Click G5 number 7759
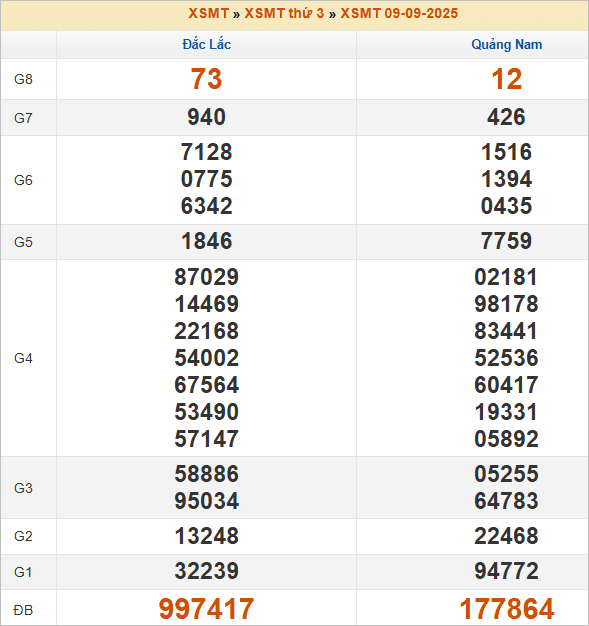The height and width of the screenshot is (626, 589). (506, 241)
